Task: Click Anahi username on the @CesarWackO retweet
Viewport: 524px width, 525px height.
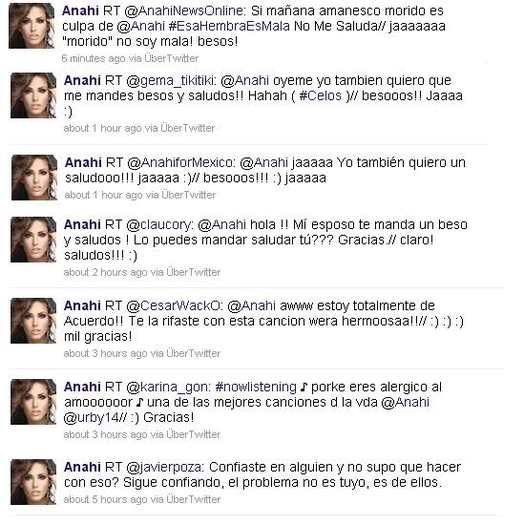Action: coord(82,306)
